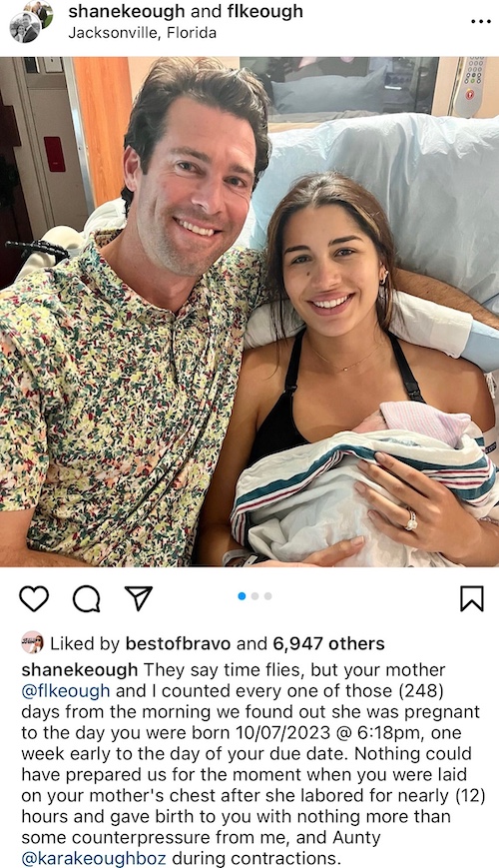Open @karakeoughboz mention in caption
The height and width of the screenshot is (868, 499).
pos(94,858)
